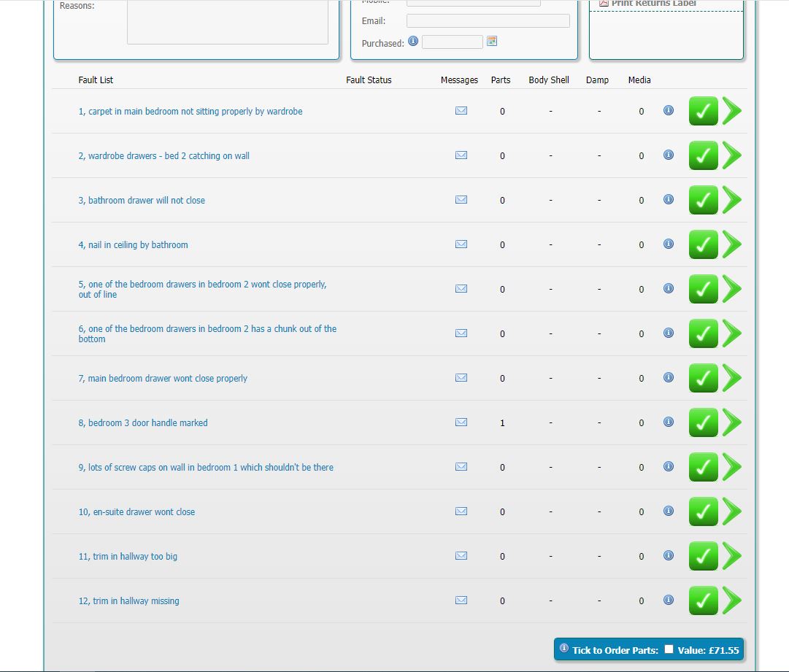Click green tick for en-suite drawer wont close
The image size is (789, 672).
tap(703, 511)
